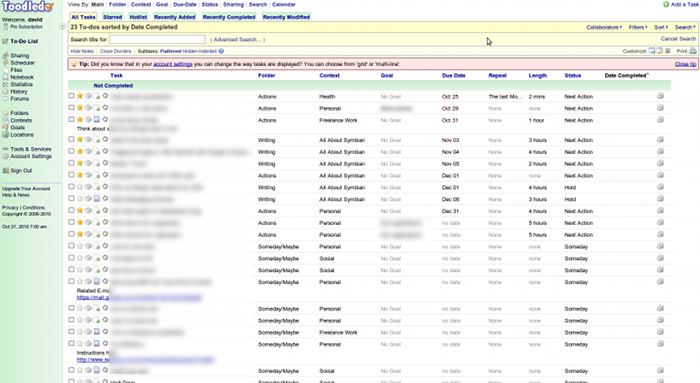Click the green Add a Task plus icon

[666, 4]
